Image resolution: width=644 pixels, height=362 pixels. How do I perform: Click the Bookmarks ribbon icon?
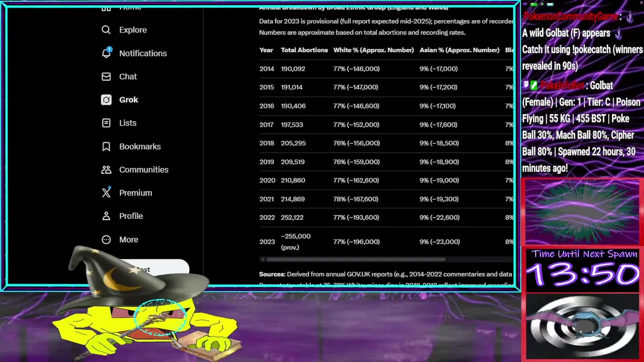click(x=106, y=146)
